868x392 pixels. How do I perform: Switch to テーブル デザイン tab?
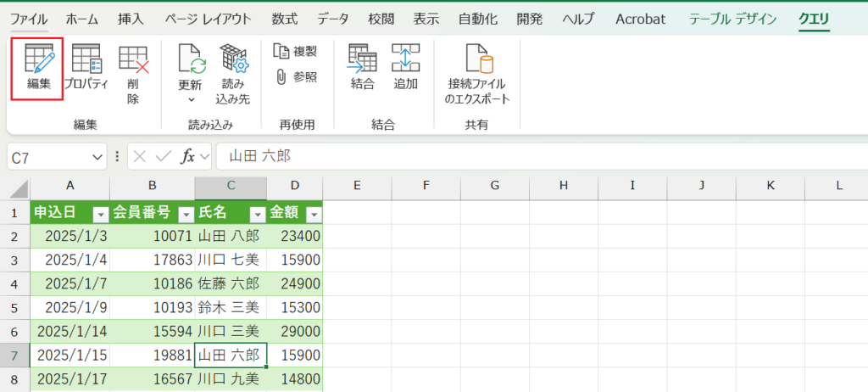(x=733, y=20)
